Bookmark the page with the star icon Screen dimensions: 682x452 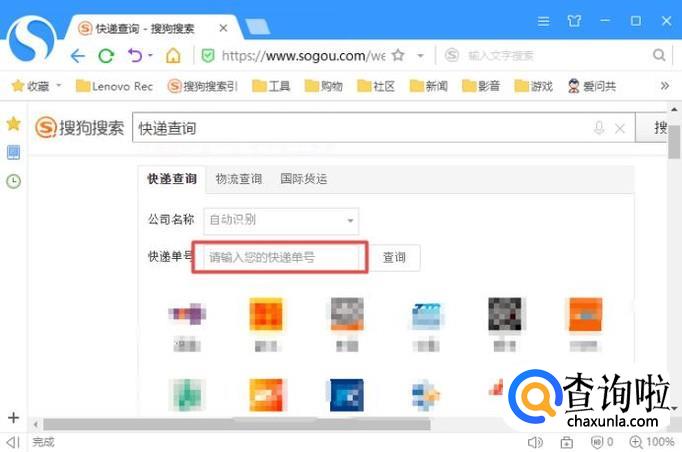click(x=398, y=55)
